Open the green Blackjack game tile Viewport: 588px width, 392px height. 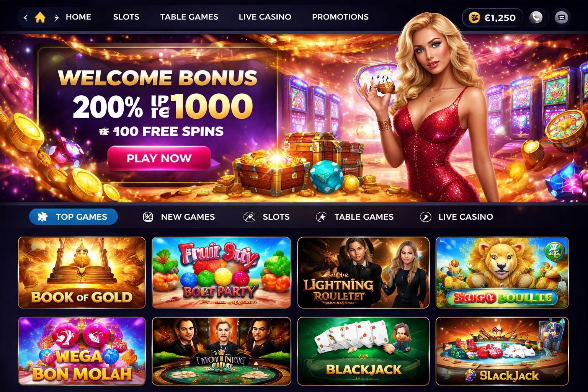coord(363,351)
